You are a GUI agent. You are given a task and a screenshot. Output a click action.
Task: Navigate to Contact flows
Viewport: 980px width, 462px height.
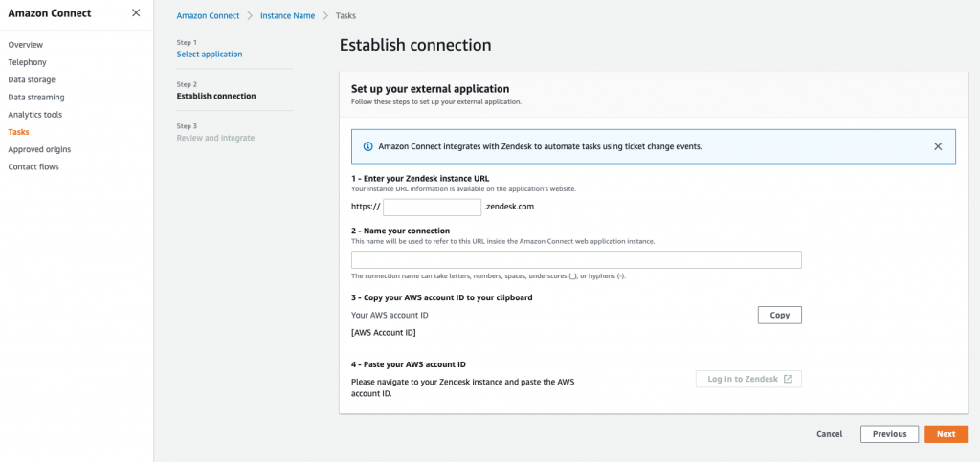33,166
